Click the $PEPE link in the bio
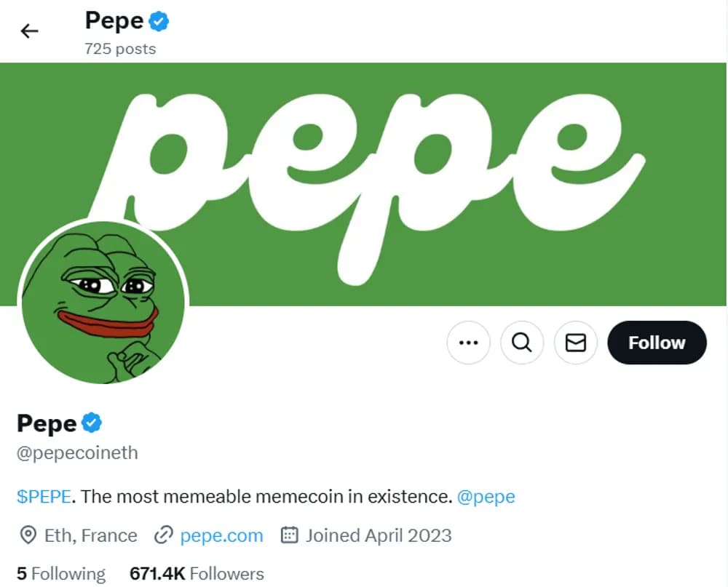 42,496
